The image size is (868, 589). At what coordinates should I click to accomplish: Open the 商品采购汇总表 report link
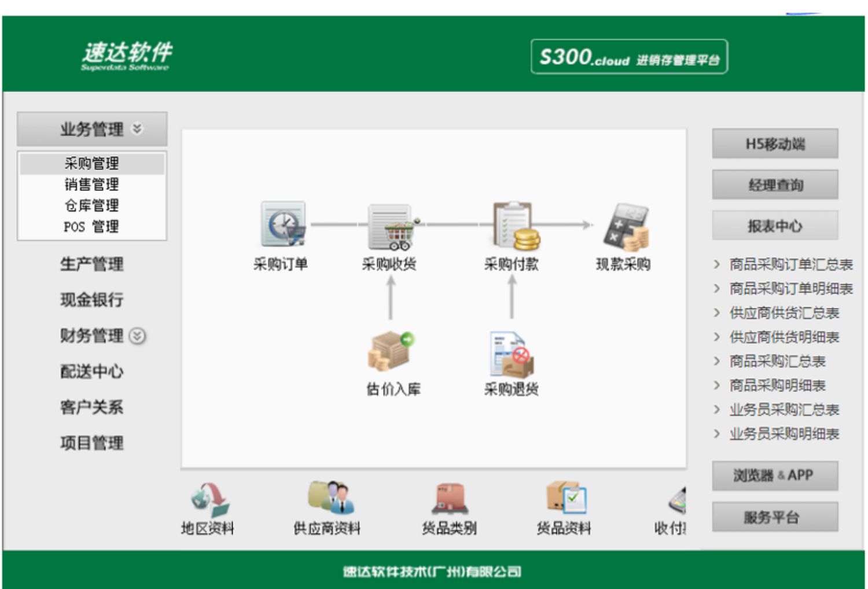(777, 361)
